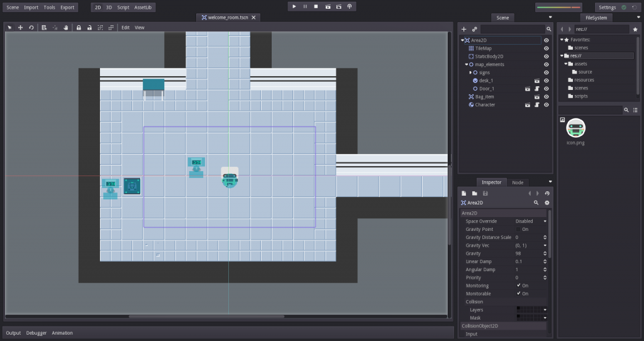Open the Space Override dropdown

531,221
